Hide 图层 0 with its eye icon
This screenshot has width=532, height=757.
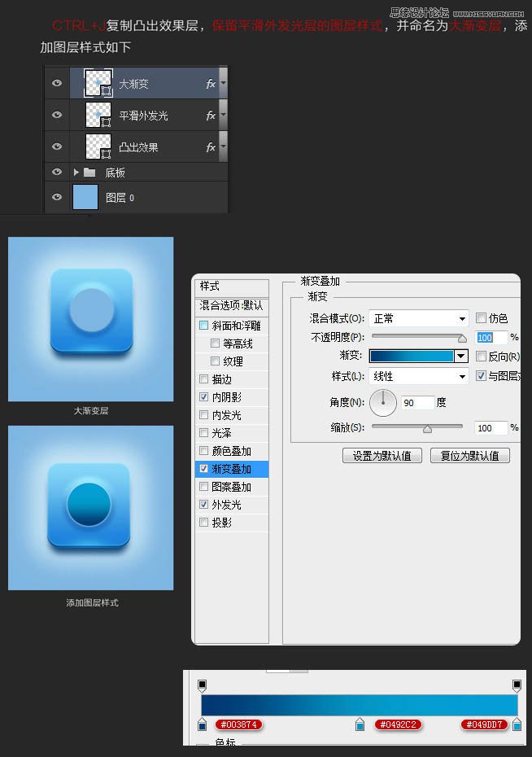click(x=57, y=197)
